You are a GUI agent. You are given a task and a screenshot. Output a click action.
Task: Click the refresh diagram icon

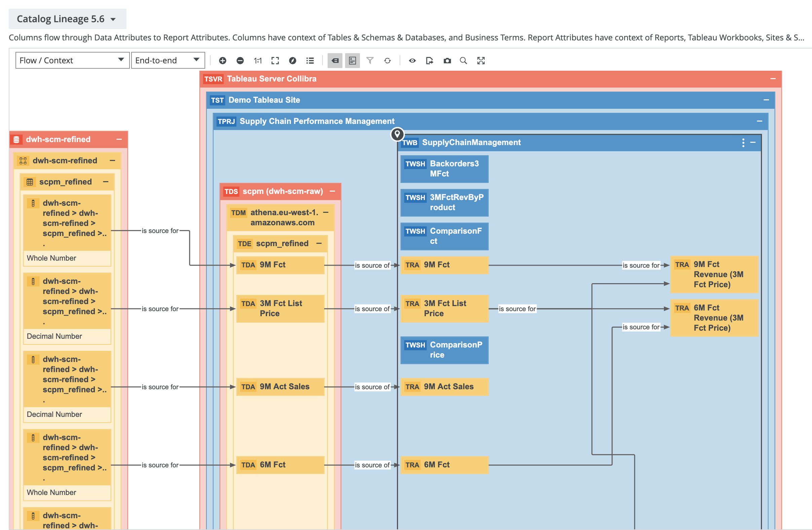387,61
